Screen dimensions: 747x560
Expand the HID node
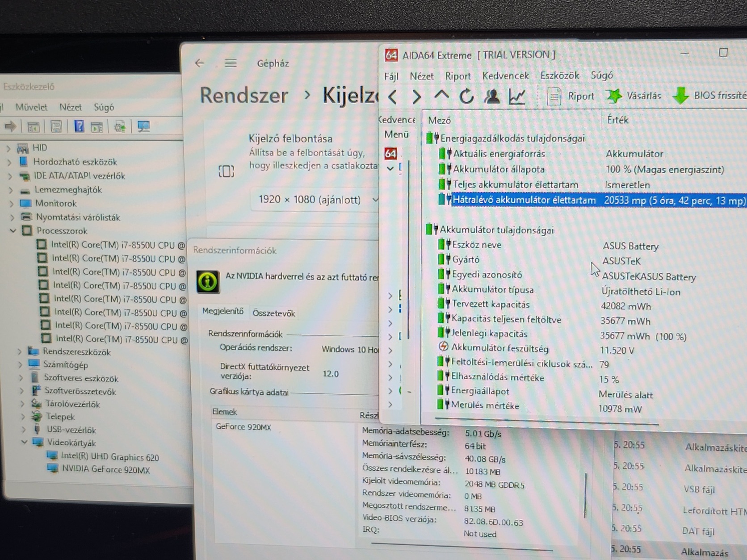8,148
